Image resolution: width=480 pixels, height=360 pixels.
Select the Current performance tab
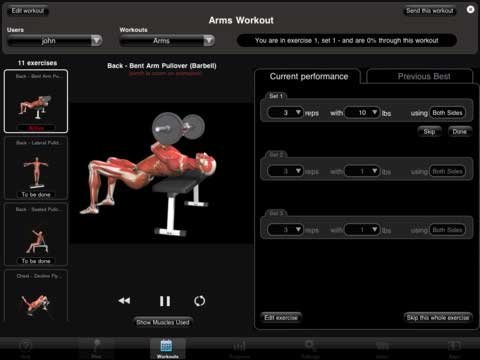tap(308, 76)
